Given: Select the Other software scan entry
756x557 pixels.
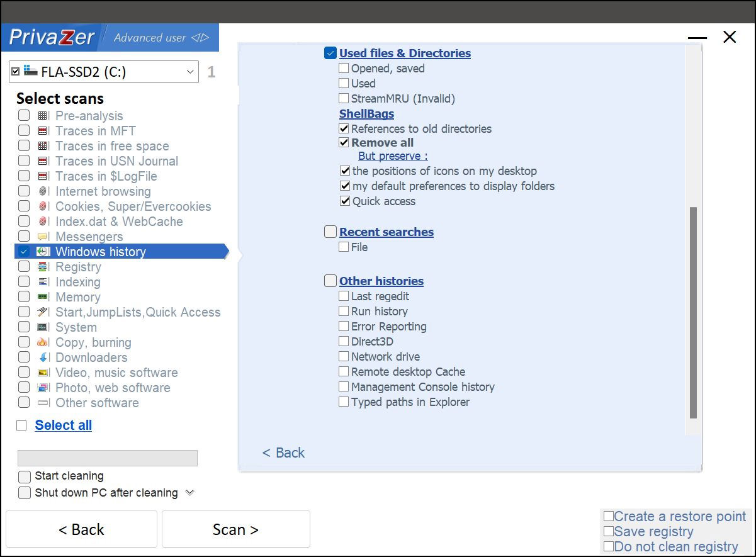Looking at the screenshot, I should 97,403.
